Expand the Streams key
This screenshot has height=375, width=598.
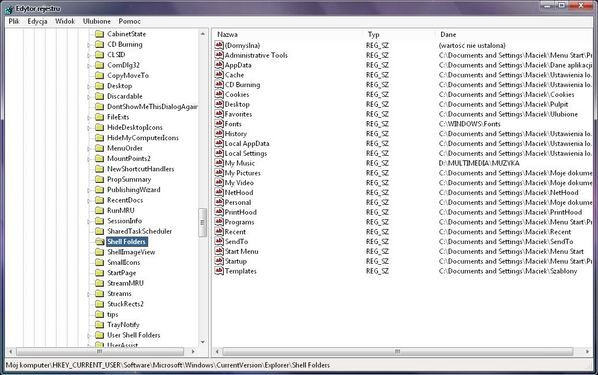[88, 294]
